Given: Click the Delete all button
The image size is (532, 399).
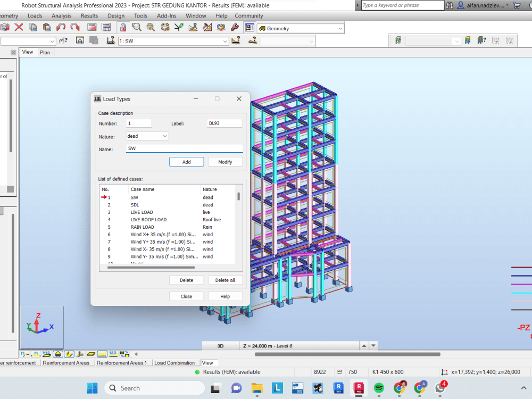Looking at the screenshot, I should (225, 280).
